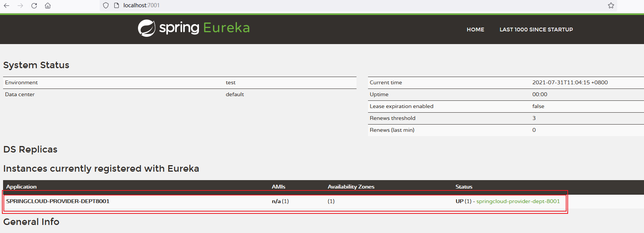The height and width of the screenshot is (233, 644).
Task: Open LAST 1000 SINCE STARTUP page
Action: [536, 30]
